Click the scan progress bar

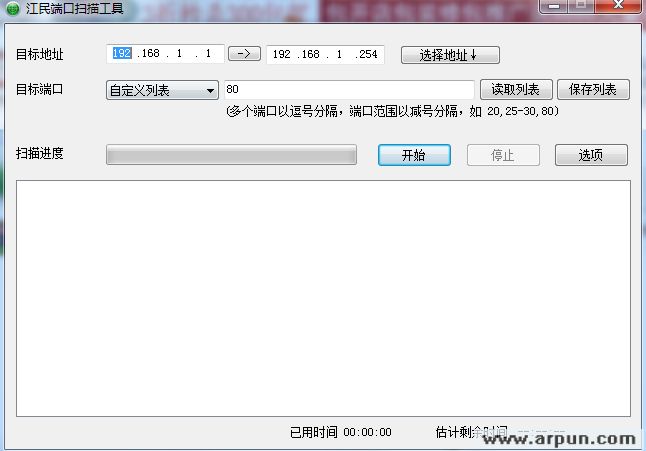coord(232,155)
